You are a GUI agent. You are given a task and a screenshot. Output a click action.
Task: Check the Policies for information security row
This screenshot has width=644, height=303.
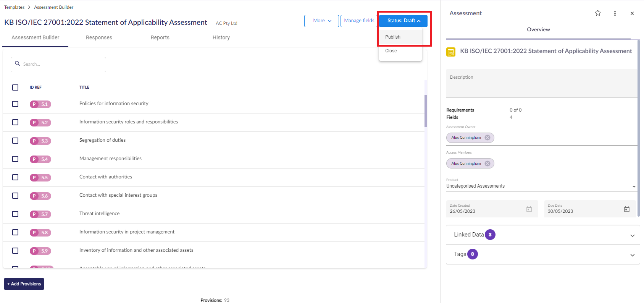click(15, 104)
